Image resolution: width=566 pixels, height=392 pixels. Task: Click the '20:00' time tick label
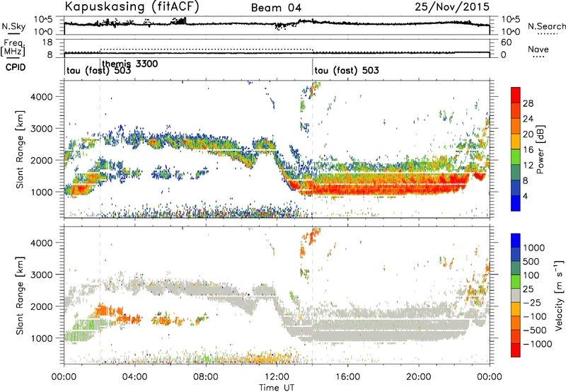tap(418, 377)
